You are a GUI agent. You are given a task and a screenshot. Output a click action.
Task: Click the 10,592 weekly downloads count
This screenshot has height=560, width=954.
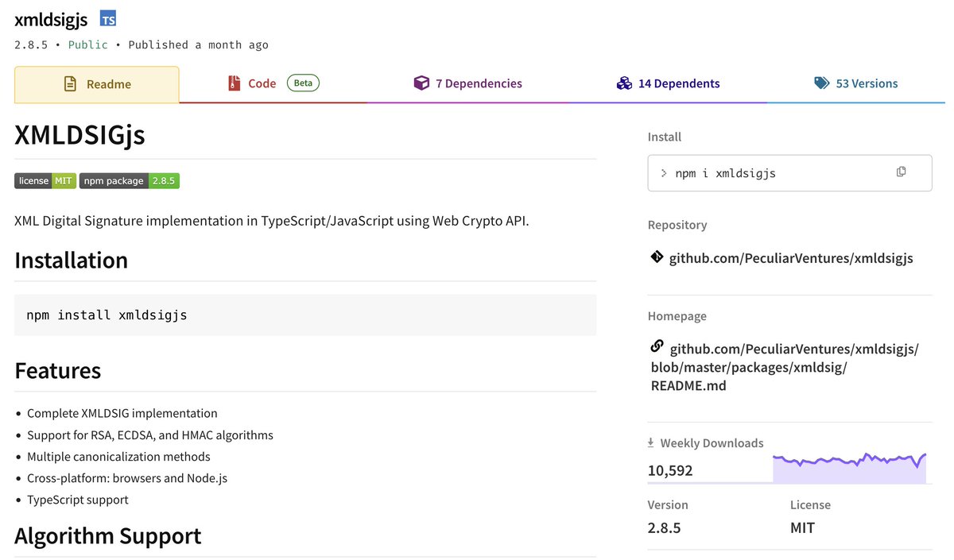tap(669, 470)
